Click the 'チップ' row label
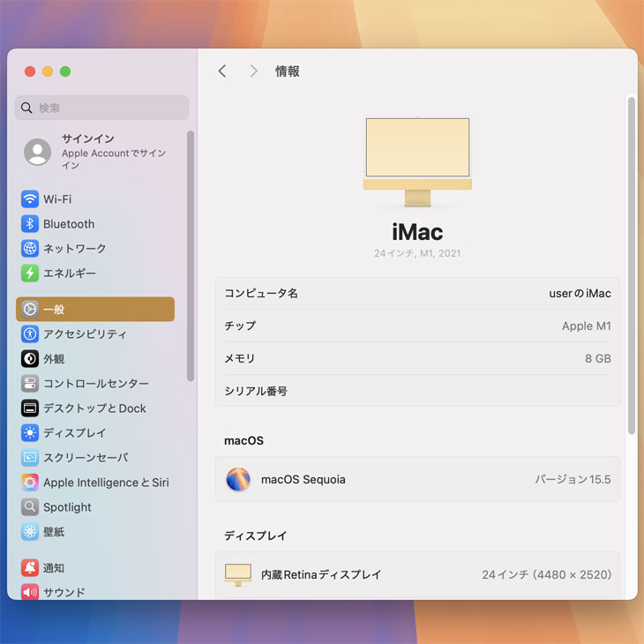 click(240, 326)
